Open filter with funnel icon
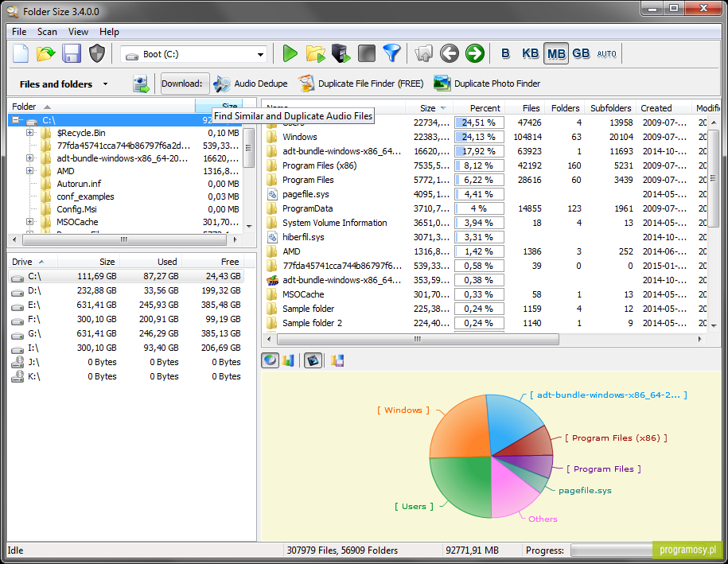 [x=391, y=54]
